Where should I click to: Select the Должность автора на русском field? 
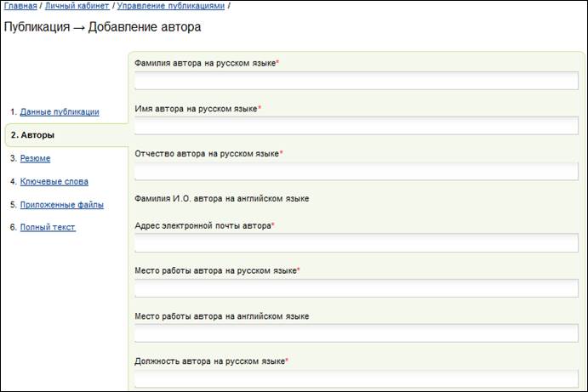click(x=357, y=378)
